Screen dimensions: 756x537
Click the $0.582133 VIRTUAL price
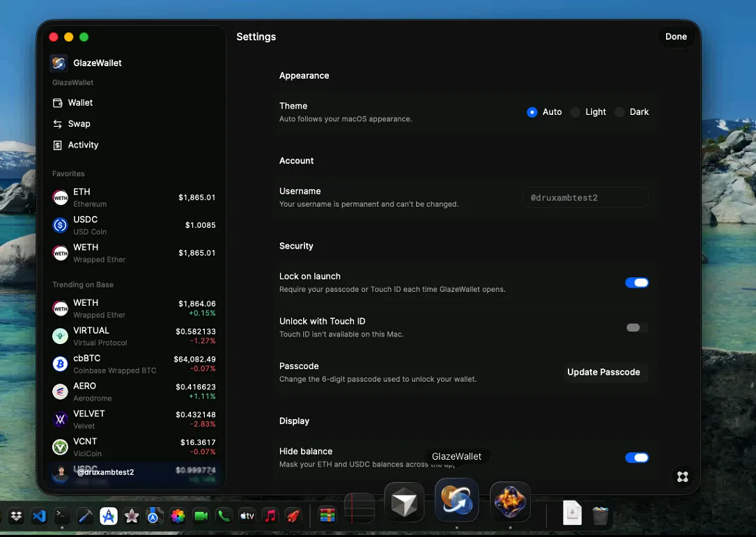(x=195, y=332)
